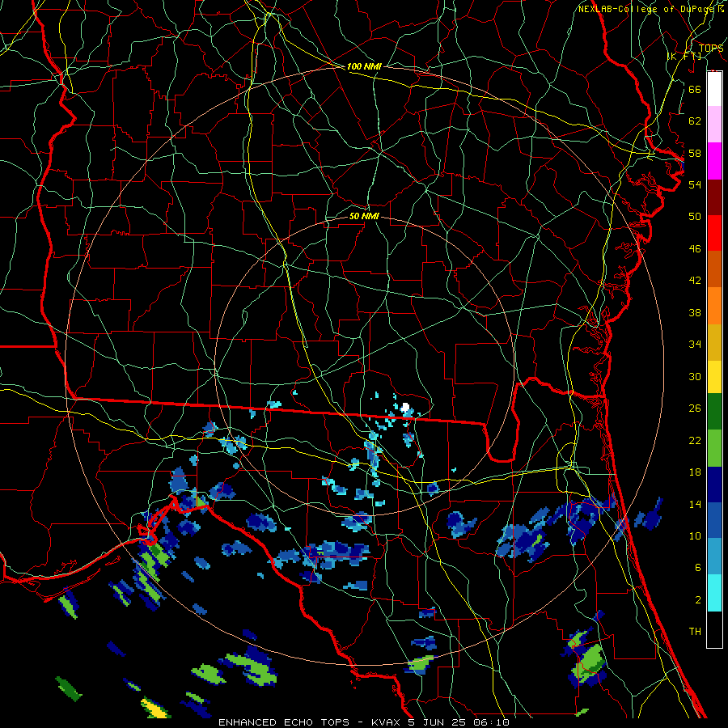Select the dark red 54K ft legend swatch

coord(714,197)
